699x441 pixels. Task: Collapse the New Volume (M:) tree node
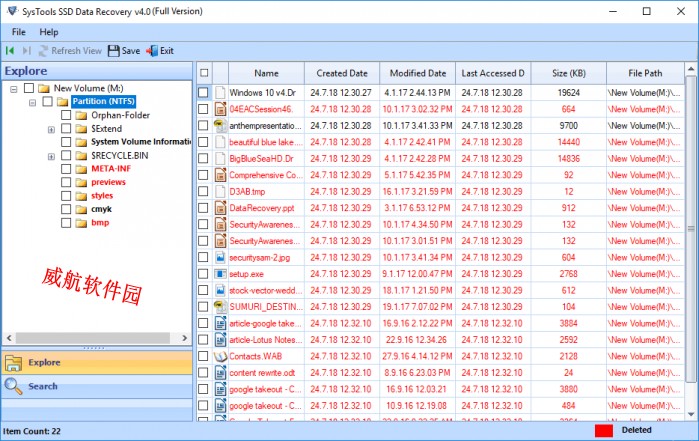pos(15,88)
